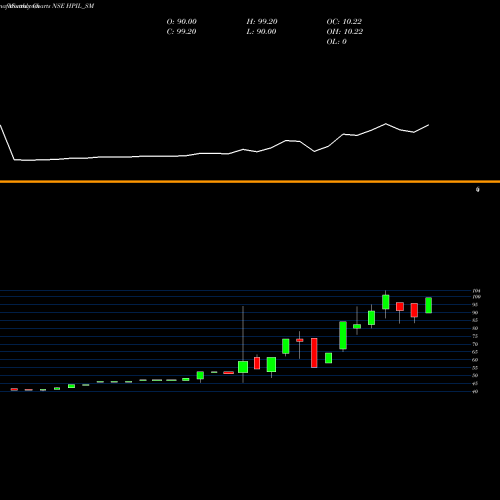Click the 70 price axis label
Image resolution: width=500 pixels, height=500 pixels.
(475, 344)
